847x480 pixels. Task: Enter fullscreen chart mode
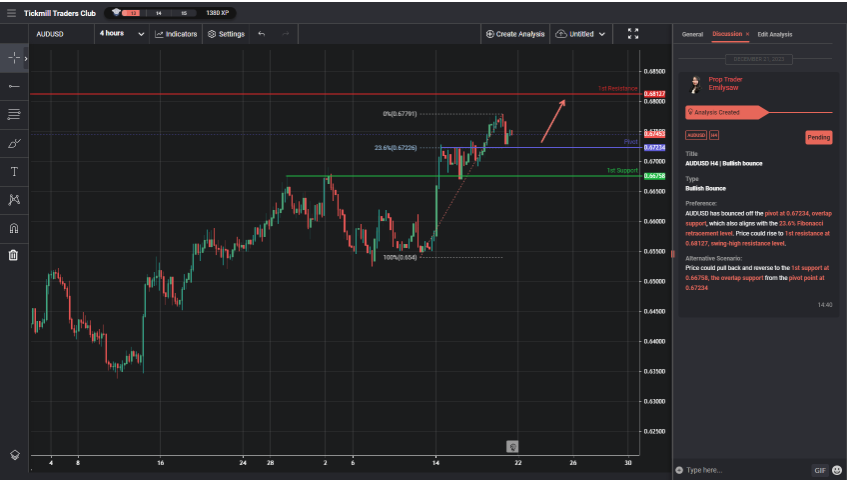(x=633, y=34)
